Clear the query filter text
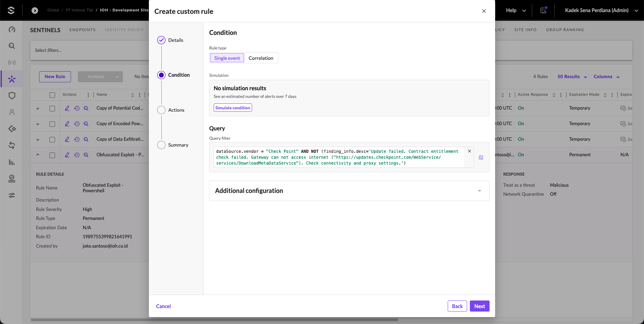Screen dimensions: 644x324 [x=469, y=151]
